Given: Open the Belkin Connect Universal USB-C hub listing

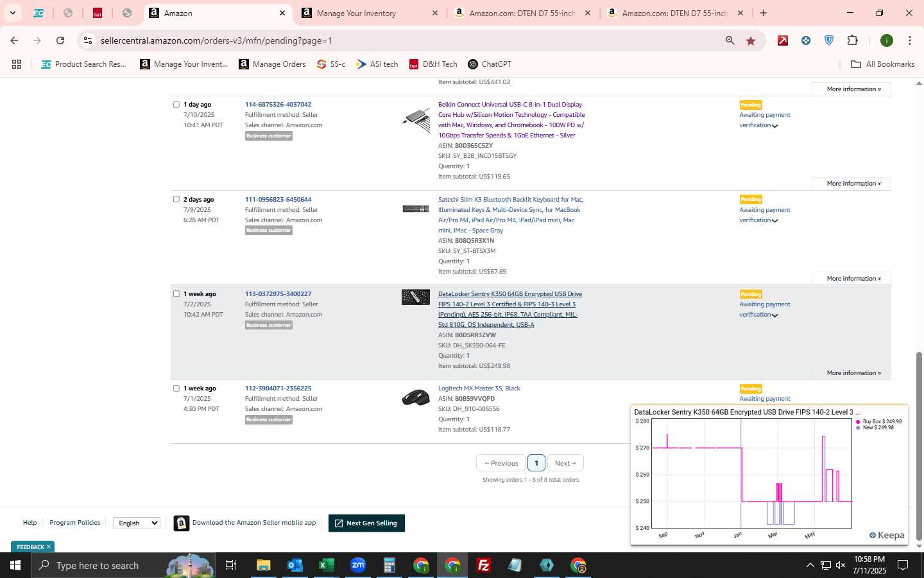Looking at the screenshot, I should pyautogui.click(x=511, y=120).
